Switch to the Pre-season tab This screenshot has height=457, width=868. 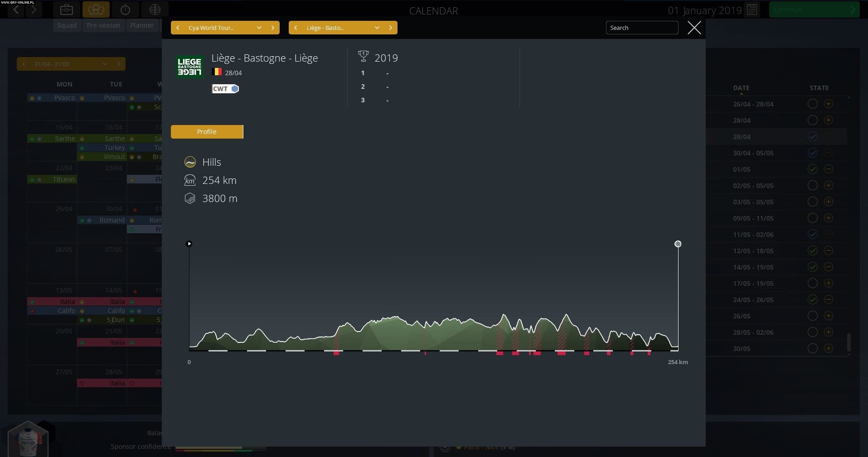pyautogui.click(x=103, y=25)
